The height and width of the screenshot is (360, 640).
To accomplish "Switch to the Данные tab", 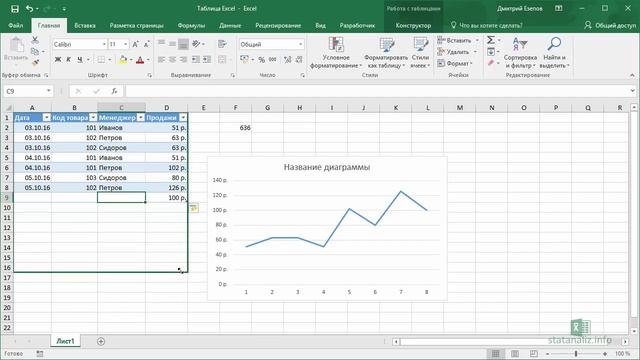I will click(230, 25).
